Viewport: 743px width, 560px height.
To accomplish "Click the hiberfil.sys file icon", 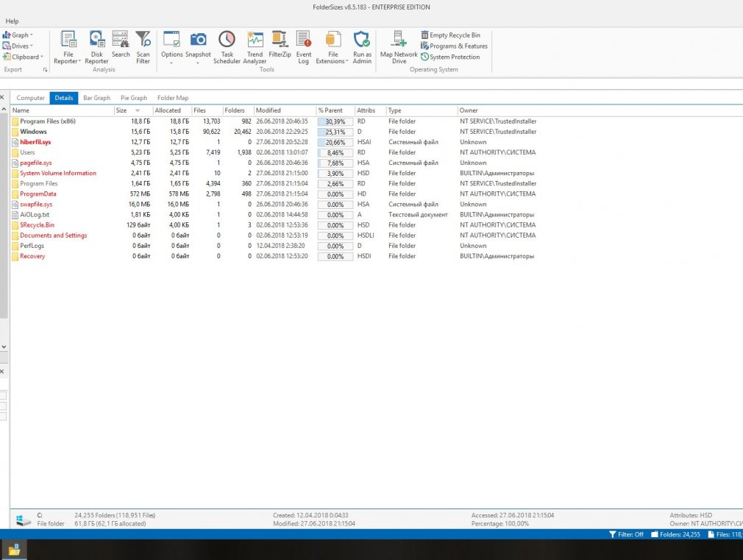I will (x=15, y=142).
